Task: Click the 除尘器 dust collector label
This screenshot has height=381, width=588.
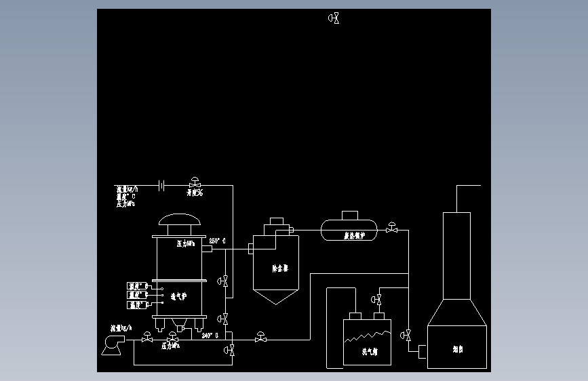Action: coord(280,268)
